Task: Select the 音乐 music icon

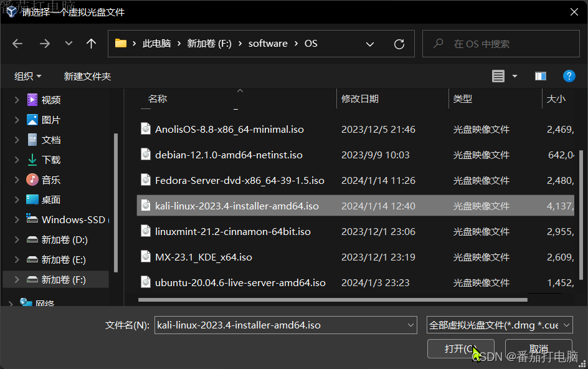Action: (32, 180)
